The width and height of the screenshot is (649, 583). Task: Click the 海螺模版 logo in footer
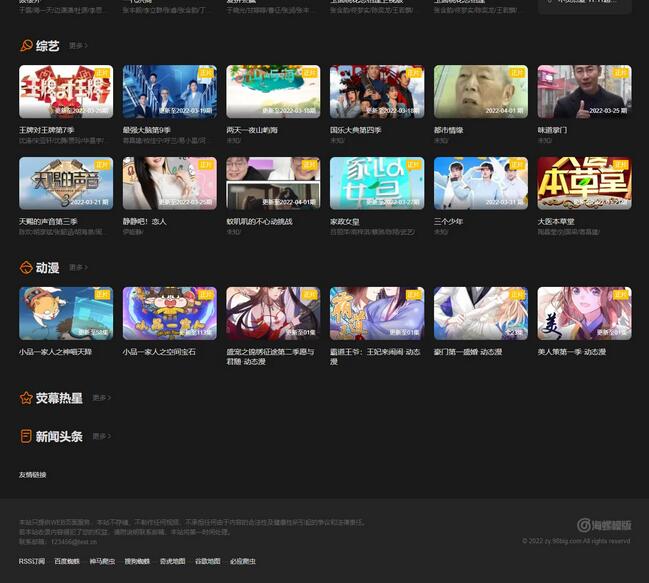point(604,525)
